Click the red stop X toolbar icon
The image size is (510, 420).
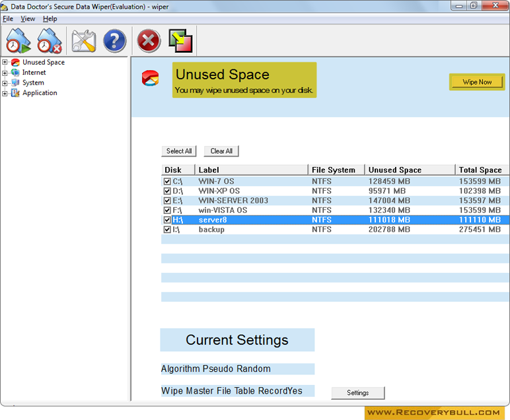pyautogui.click(x=149, y=42)
